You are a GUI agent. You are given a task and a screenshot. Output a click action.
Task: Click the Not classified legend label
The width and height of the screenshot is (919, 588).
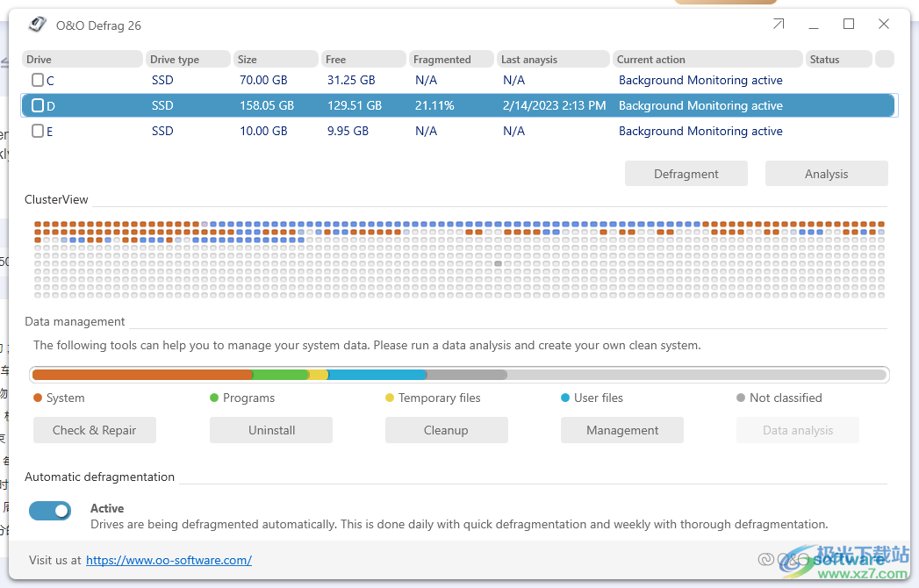coord(786,398)
